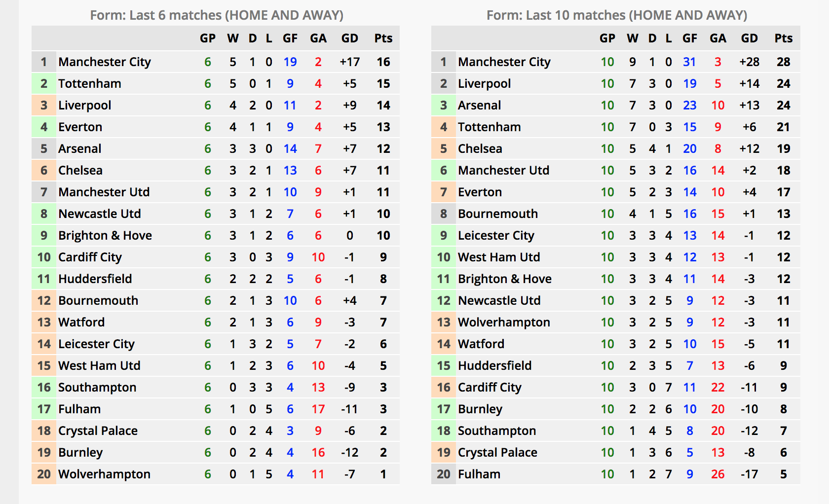This screenshot has height=504, width=829.
Task: Sort Last 6 table by Pts header
Action: coord(383,38)
